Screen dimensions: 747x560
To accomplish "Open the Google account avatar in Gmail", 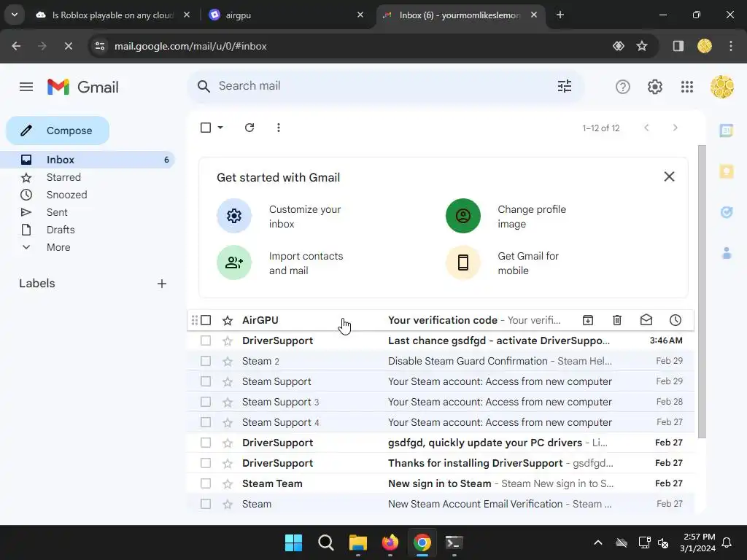I will tap(721, 87).
